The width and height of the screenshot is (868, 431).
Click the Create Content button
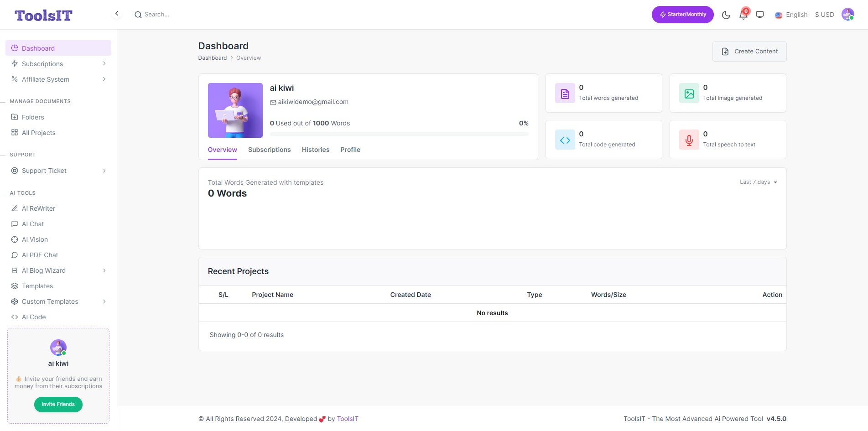coord(749,52)
